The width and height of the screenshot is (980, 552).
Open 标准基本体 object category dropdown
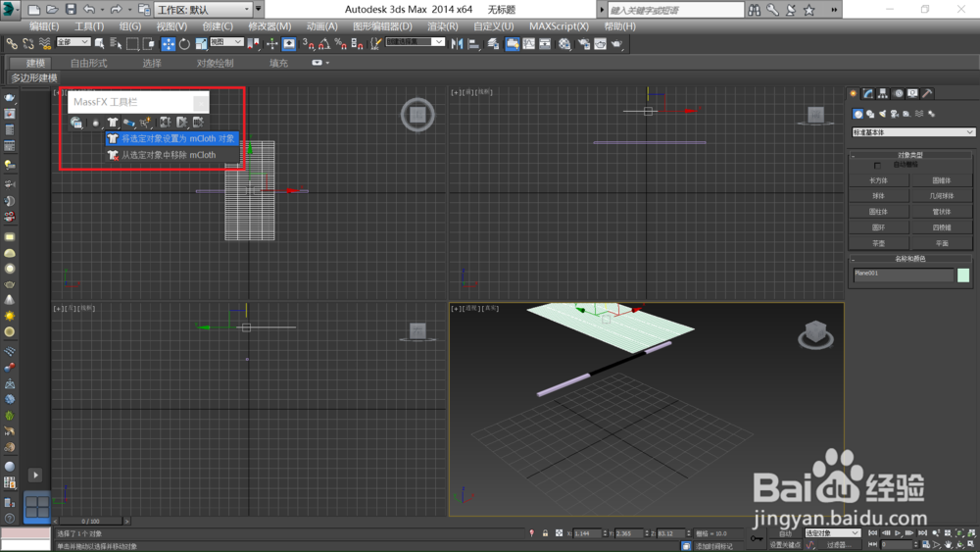pos(912,132)
